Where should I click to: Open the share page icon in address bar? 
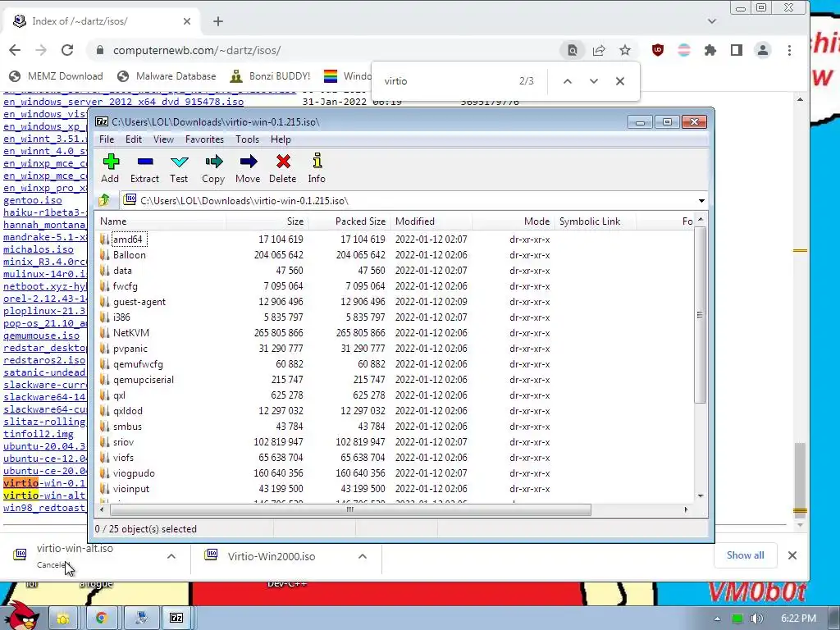click(x=598, y=50)
